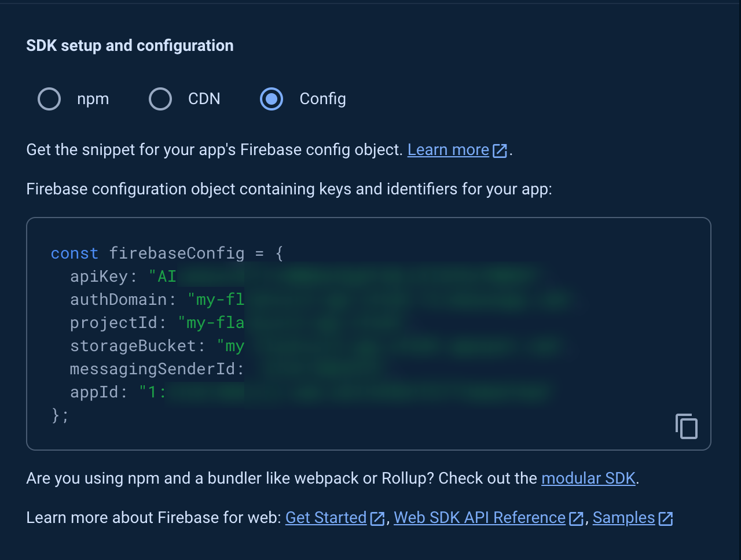The image size is (741, 560).
Task: Open the modular SDK link
Action: point(588,478)
